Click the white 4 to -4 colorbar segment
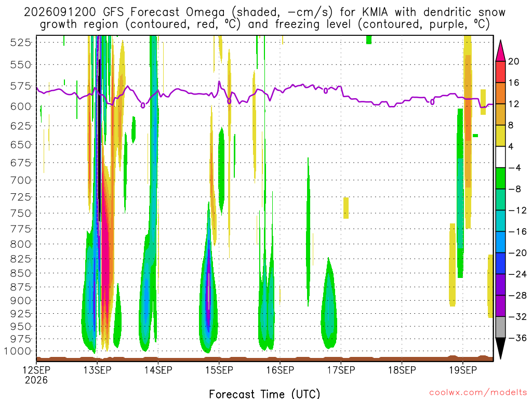Image resolution: width=532 pixels, height=399 pixels. [500, 157]
